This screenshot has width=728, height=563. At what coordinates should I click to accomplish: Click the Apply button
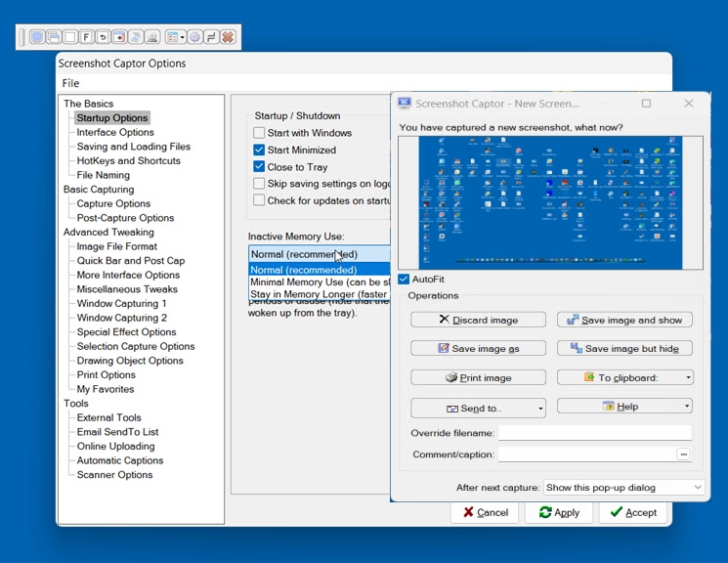pos(559,512)
